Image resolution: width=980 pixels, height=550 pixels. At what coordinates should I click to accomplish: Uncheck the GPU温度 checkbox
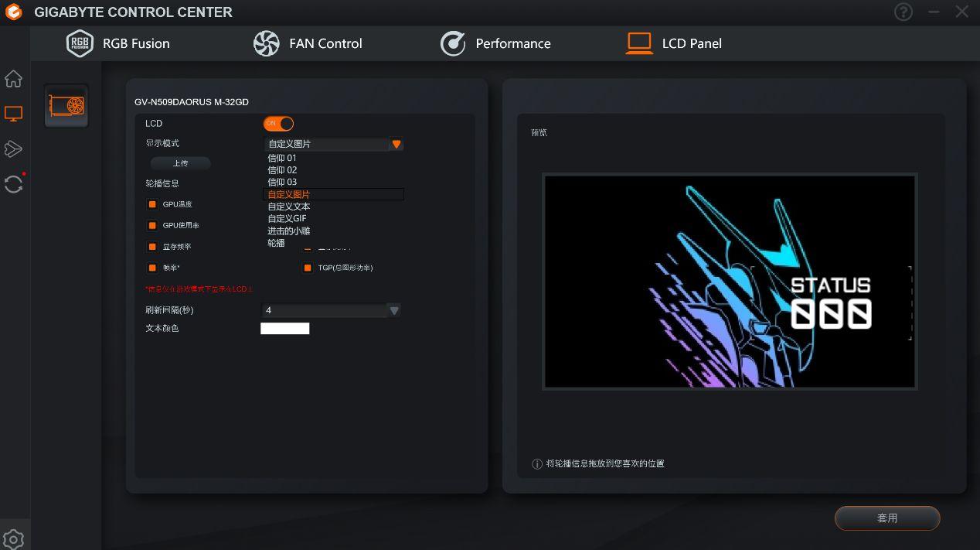pos(152,204)
